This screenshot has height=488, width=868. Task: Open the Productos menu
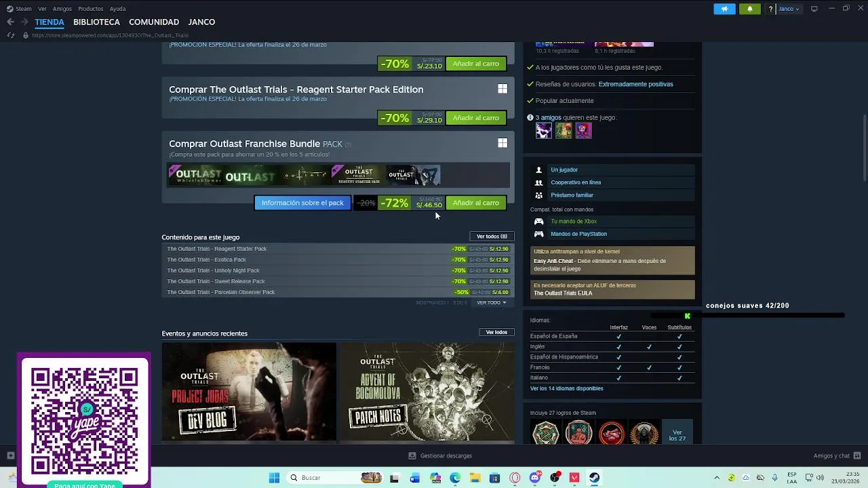[91, 9]
